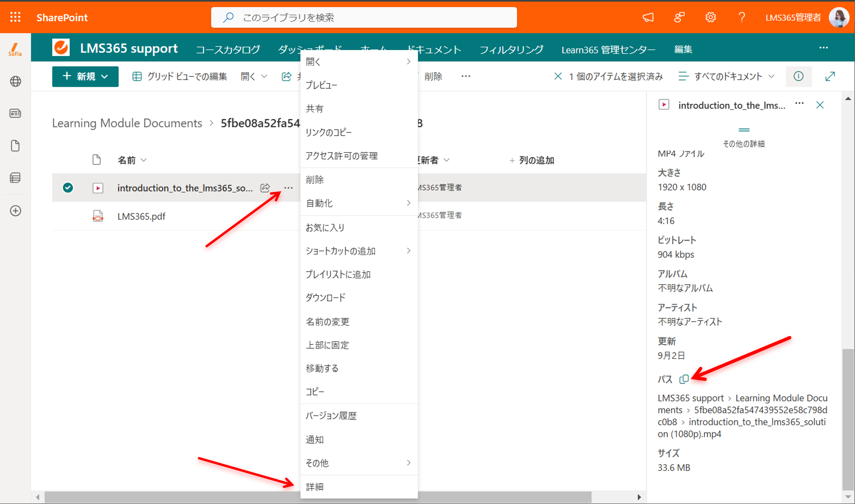The image size is (855, 504).
Task: Select 移動する menu entry
Action: click(359, 368)
